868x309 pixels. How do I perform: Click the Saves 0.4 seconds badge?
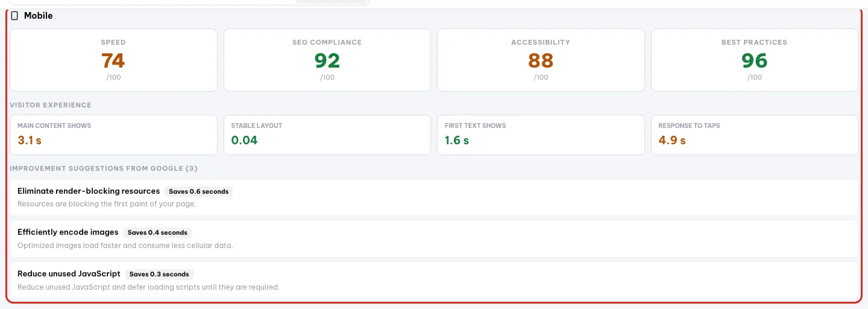pyautogui.click(x=157, y=232)
